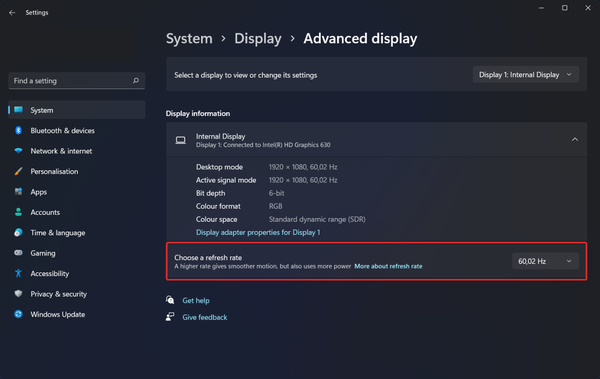Screen dimensions: 600x379
Task: Open the refresh rate 60,02 Hz dropdown
Action: 545,261
